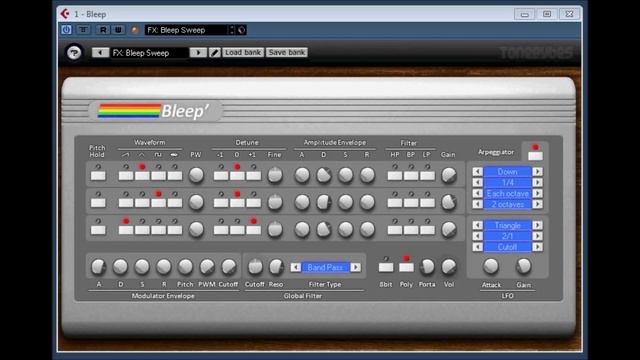Image resolution: width=640 pixels, height=360 pixels.
Task: Click next arrow for 2 octaves range
Action: click(538, 204)
